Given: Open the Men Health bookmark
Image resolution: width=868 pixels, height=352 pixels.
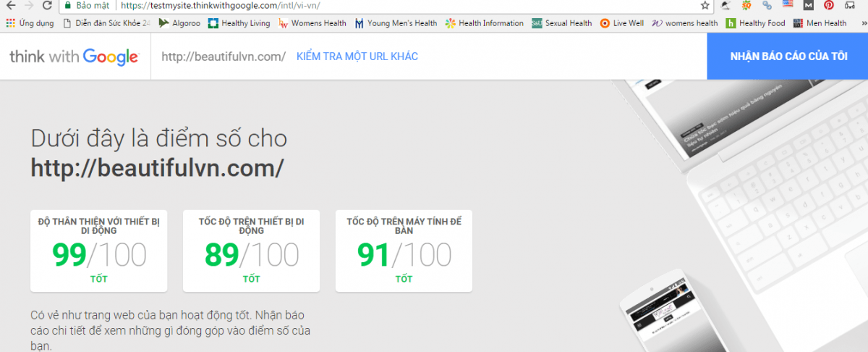Looking at the screenshot, I should pyautogui.click(x=820, y=23).
